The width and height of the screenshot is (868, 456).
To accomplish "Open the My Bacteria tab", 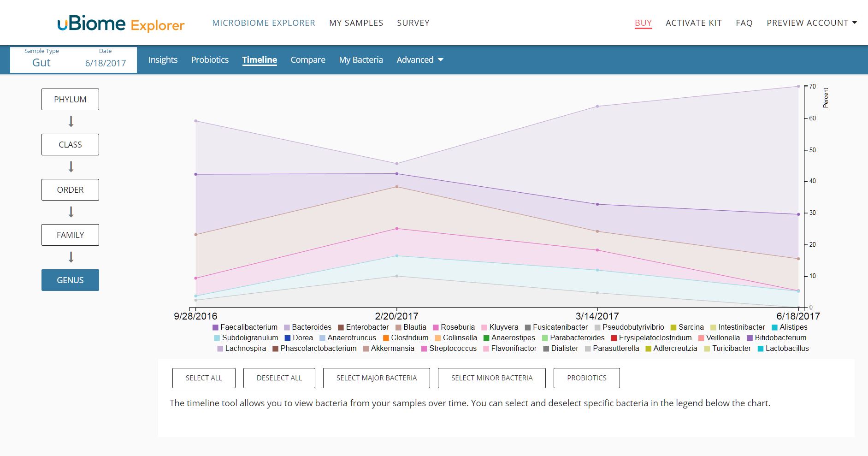I will 361,60.
